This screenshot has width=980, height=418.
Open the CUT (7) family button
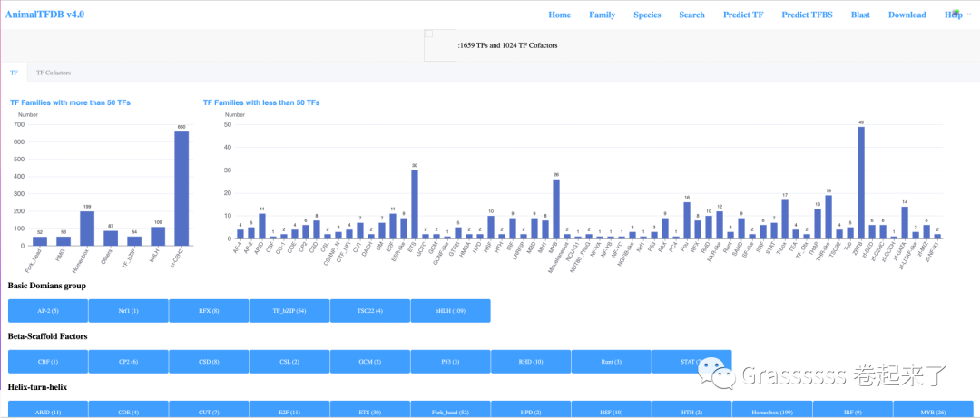coord(209,409)
